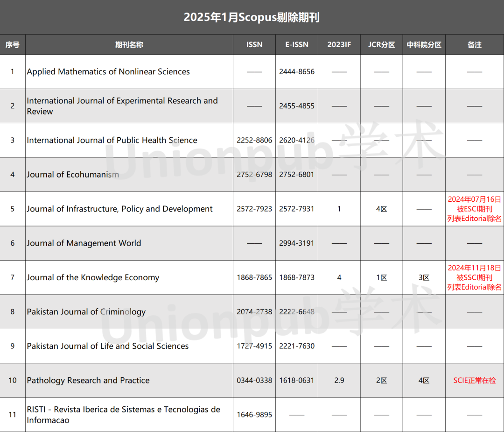Click impact factor 2.9 cell
This screenshot has width=504, height=432.
point(339,380)
